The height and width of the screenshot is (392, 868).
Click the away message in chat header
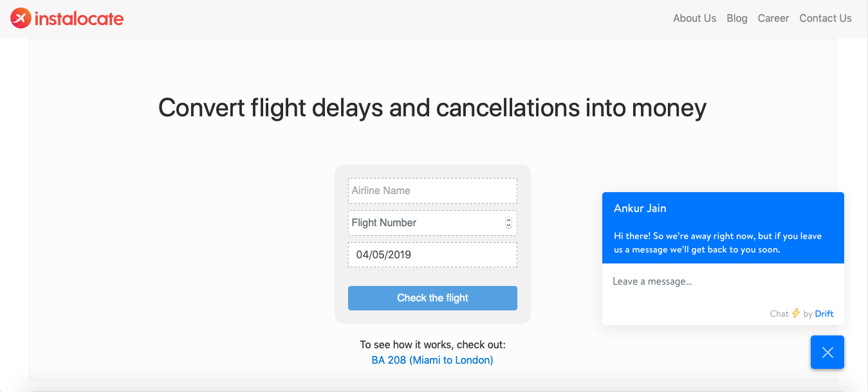click(717, 243)
